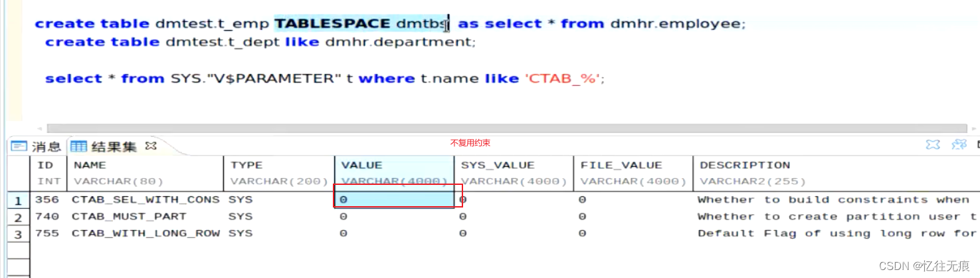Screen dimensions: 980x278
Task: Click the CTAB_MUST_PART name cell
Action: point(146,217)
